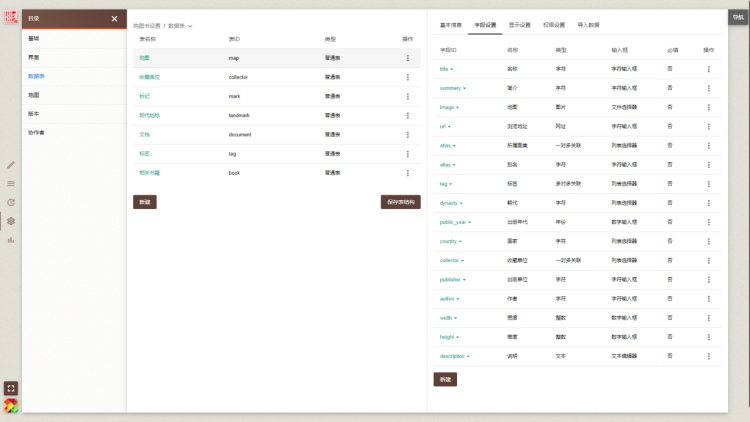Image resolution: width=750 pixels, height=422 pixels.
Task: Open the three-dot menu for public_year field
Action: point(708,222)
